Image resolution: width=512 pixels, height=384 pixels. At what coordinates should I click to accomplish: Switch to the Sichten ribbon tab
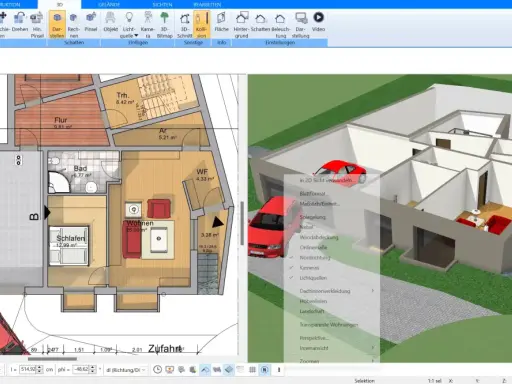click(x=162, y=4)
